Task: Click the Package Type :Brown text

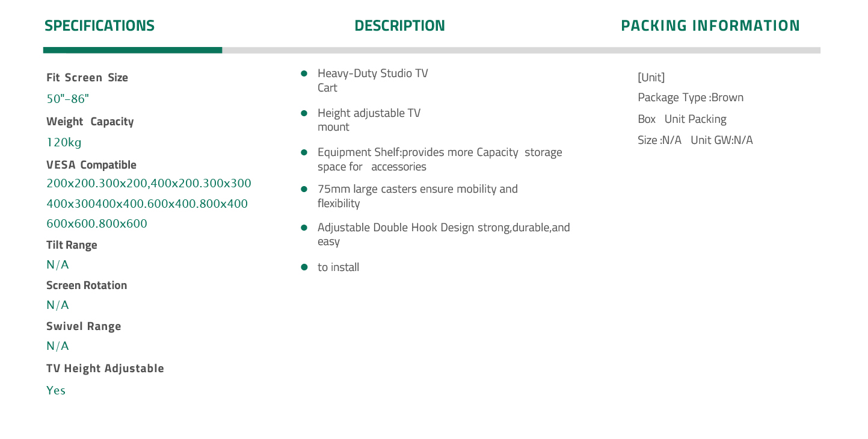Action: coord(691,98)
